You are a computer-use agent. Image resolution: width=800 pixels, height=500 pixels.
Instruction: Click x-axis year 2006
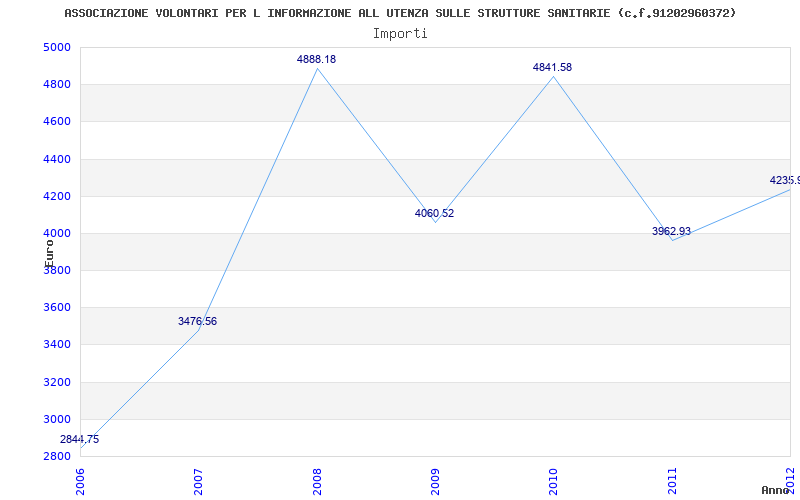(x=80, y=481)
